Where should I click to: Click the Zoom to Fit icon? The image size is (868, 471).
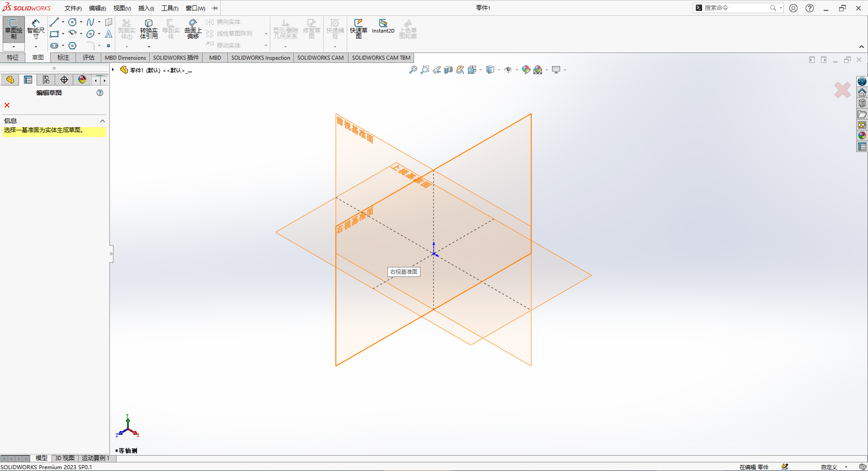click(413, 70)
